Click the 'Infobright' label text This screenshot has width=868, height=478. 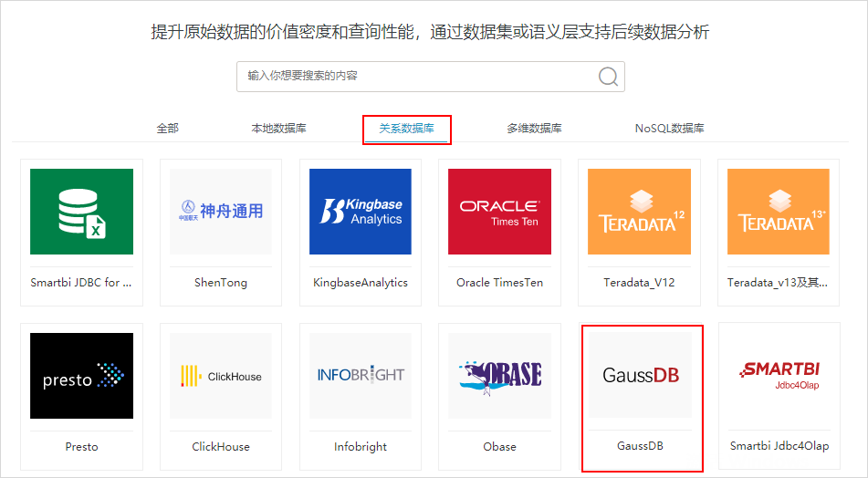click(361, 447)
